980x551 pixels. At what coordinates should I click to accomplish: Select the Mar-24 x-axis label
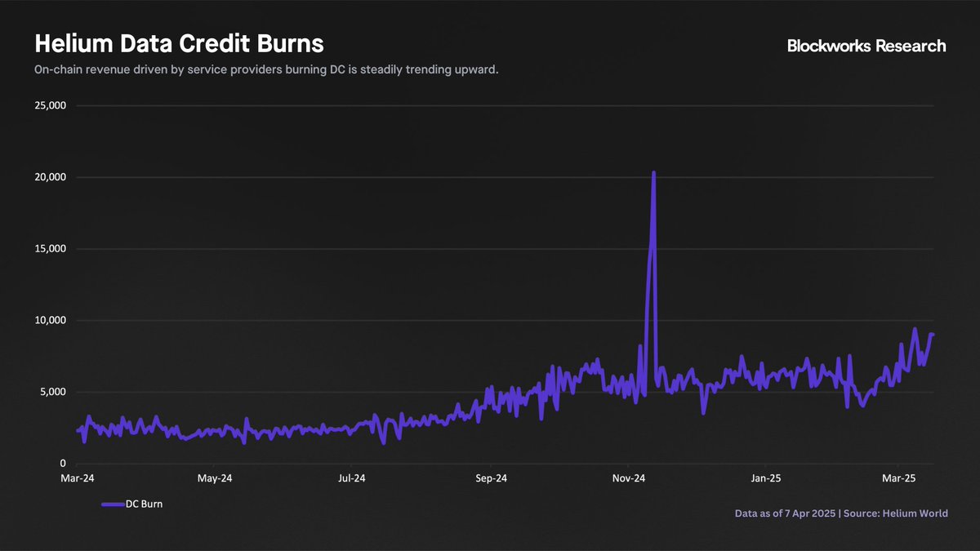[x=78, y=478]
